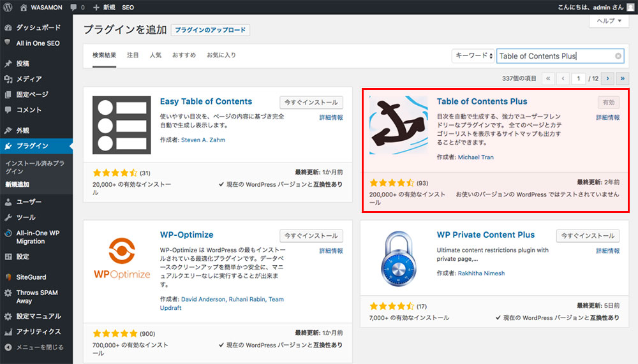Click Easy Table of Contents thumbnail
The width and height of the screenshot is (638, 364).
122,126
